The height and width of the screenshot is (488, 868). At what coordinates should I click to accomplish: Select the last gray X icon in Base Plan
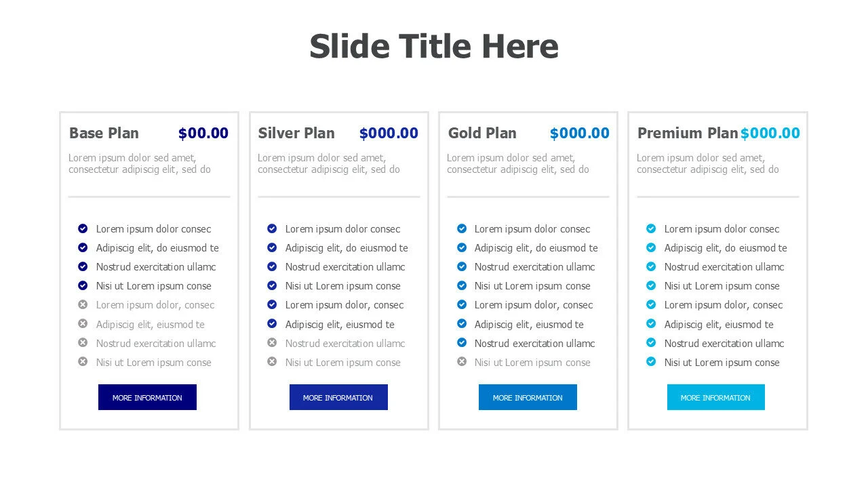click(83, 362)
